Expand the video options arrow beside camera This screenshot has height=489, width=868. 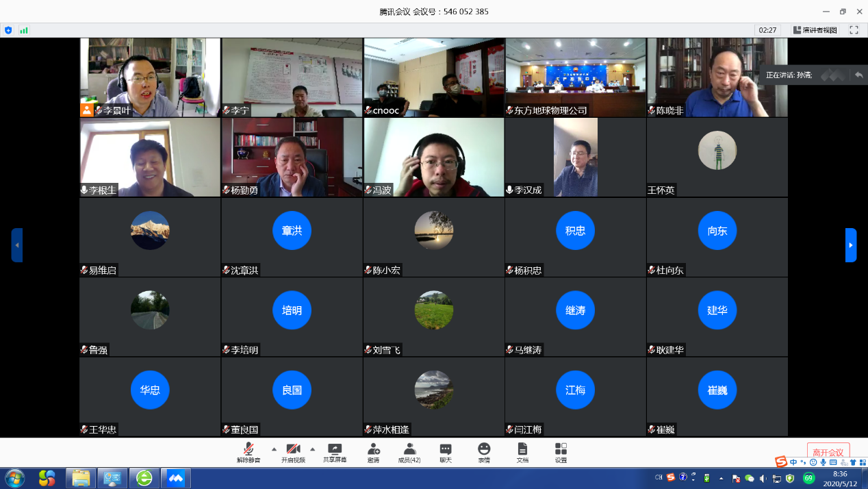(313, 449)
